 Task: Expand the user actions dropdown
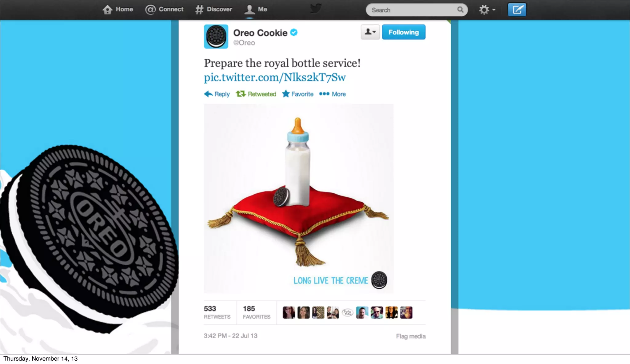click(x=370, y=32)
